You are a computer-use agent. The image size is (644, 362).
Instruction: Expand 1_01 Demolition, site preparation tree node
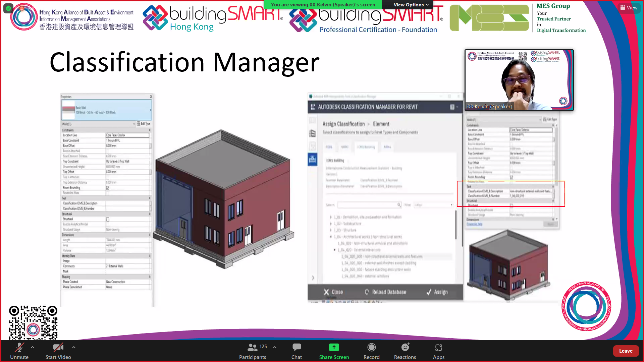[x=331, y=217]
